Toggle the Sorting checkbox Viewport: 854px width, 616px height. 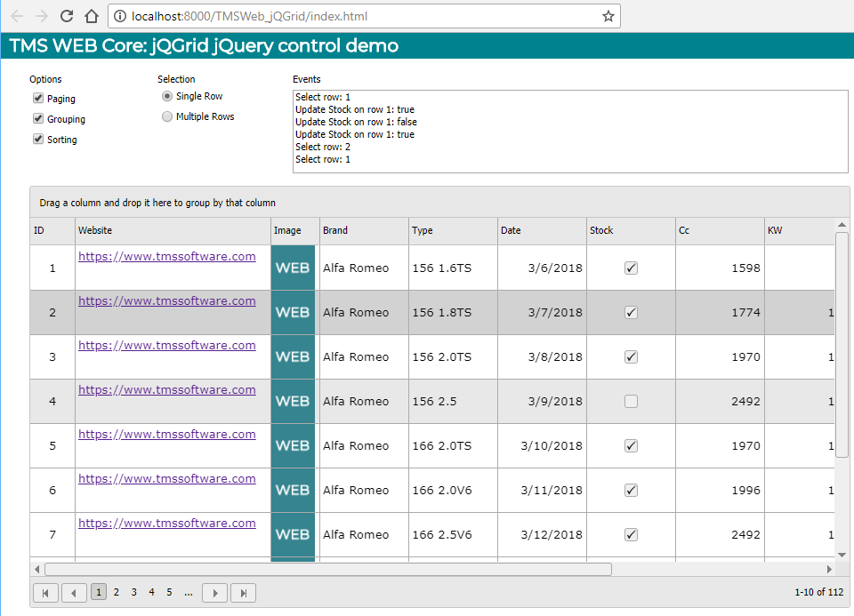[x=38, y=139]
